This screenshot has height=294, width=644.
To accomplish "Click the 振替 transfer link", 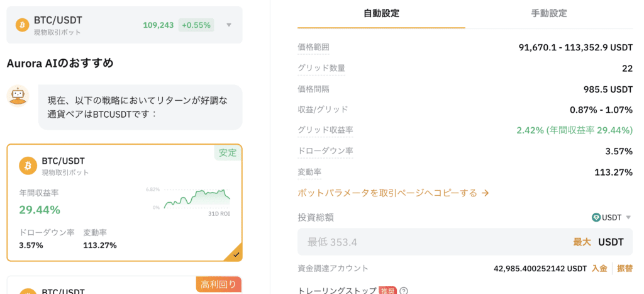I will 625,268.
